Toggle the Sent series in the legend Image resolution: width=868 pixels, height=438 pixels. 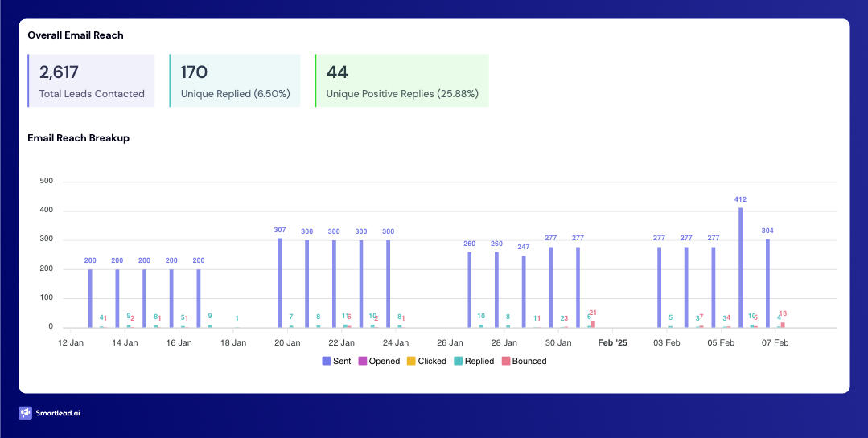[x=336, y=361]
